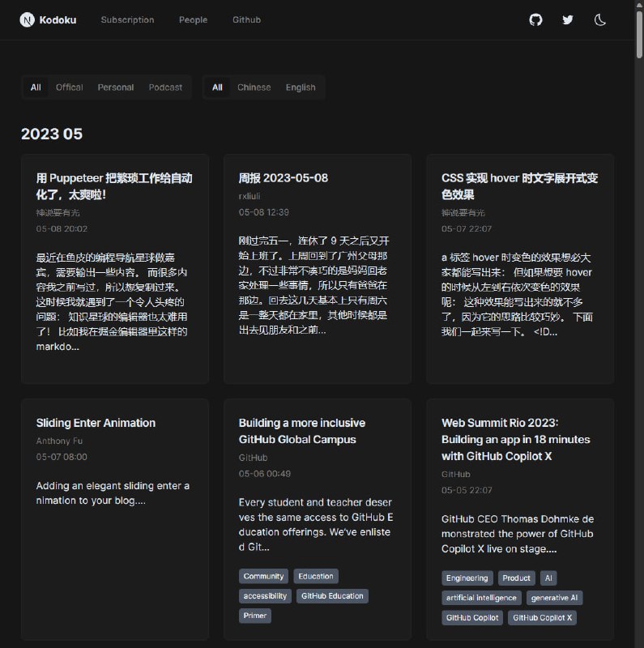This screenshot has width=644, height=648.
Task: Open the Github text nav item
Action: (246, 19)
